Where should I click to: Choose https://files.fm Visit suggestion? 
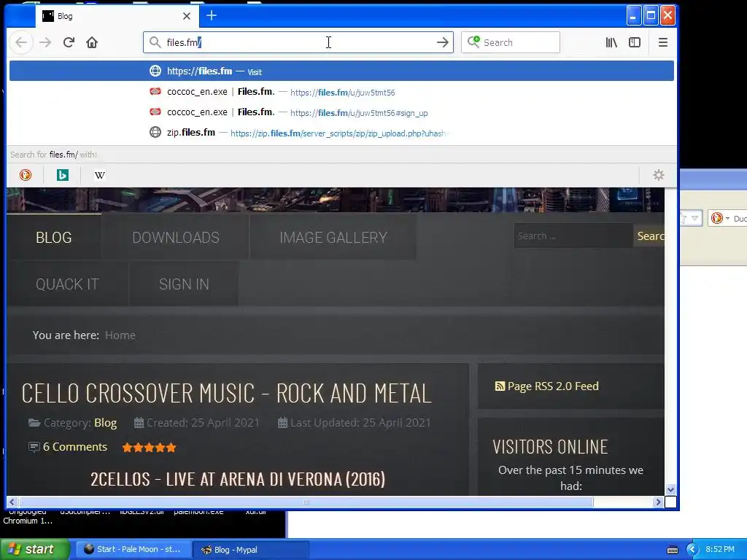coord(341,71)
